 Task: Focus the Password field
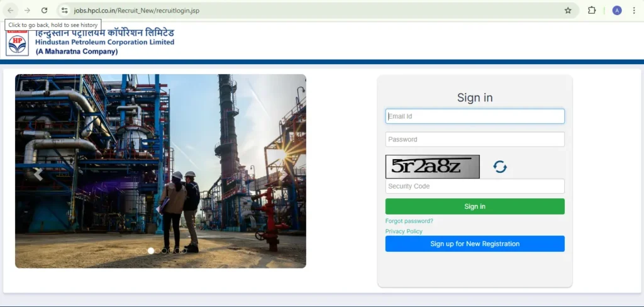pyautogui.click(x=475, y=140)
